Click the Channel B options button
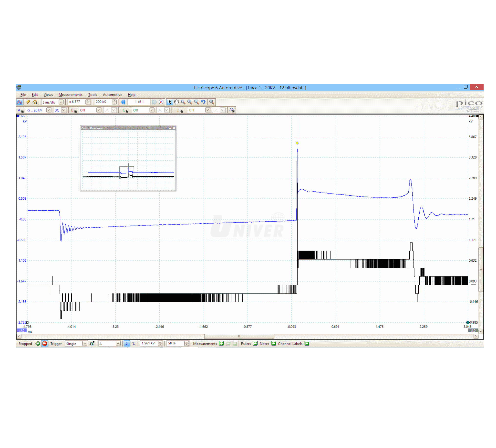Image resolution: width=496 pixels, height=448 pixels. tap(73, 110)
